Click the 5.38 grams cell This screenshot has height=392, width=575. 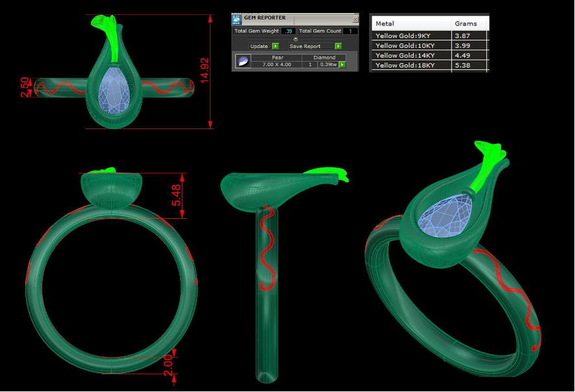coord(468,65)
